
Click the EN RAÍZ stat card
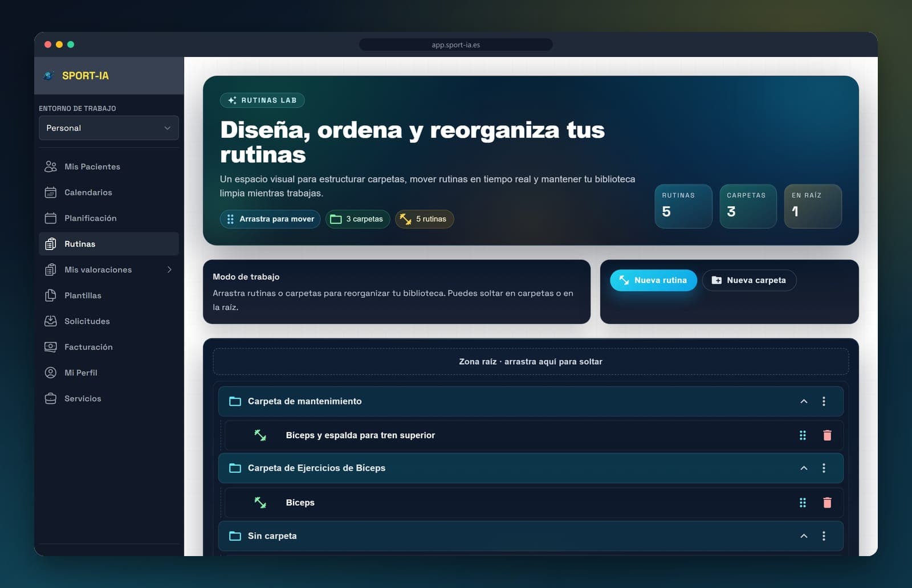tap(813, 206)
